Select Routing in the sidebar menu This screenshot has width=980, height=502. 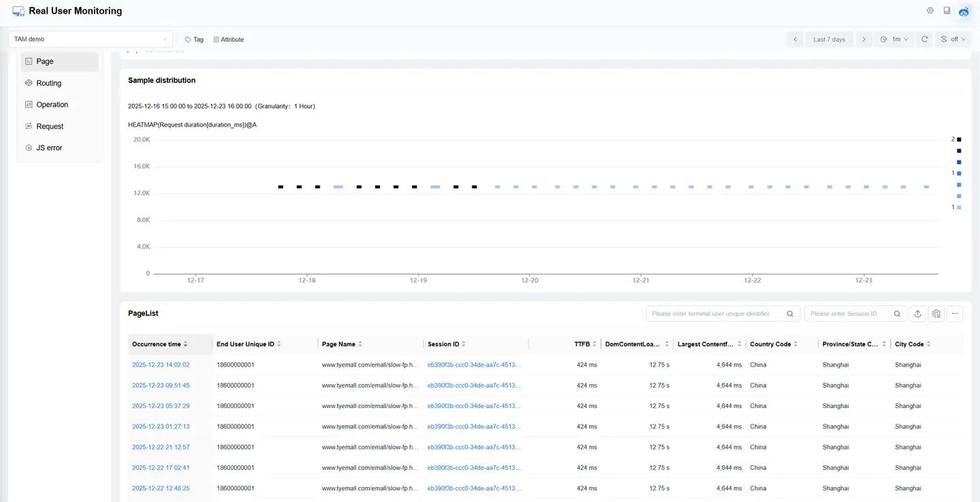[x=49, y=83]
